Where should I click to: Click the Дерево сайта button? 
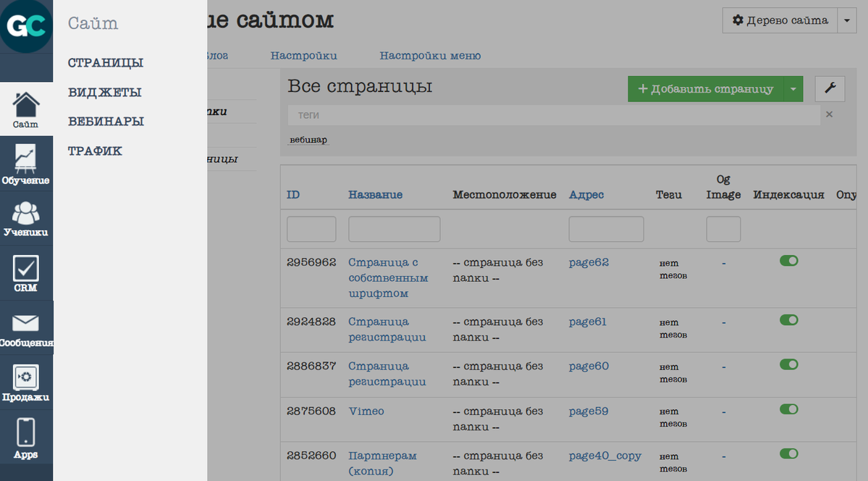coord(780,20)
